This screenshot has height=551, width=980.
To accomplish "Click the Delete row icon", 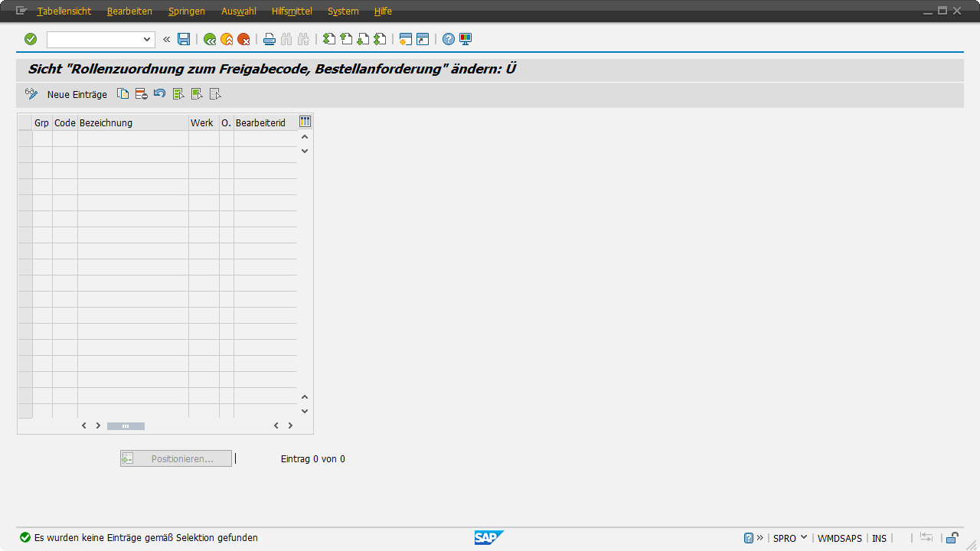I will coord(141,94).
